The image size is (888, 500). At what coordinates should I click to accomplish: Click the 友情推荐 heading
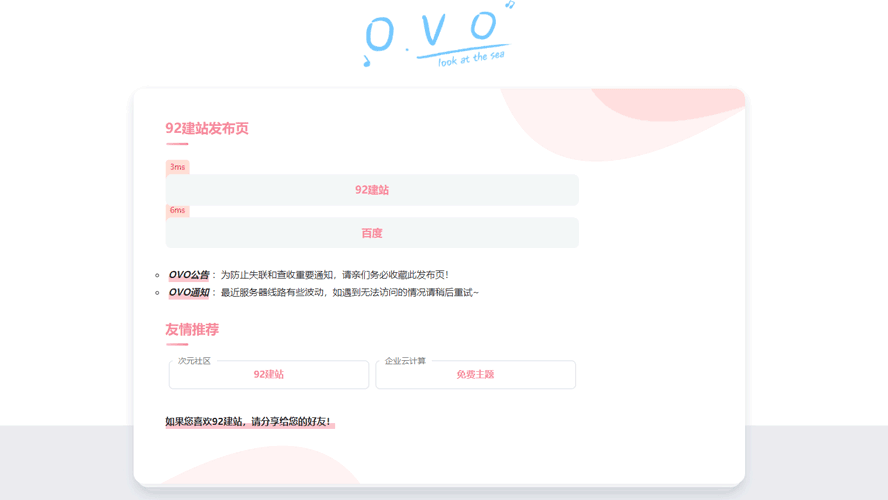(192, 330)
